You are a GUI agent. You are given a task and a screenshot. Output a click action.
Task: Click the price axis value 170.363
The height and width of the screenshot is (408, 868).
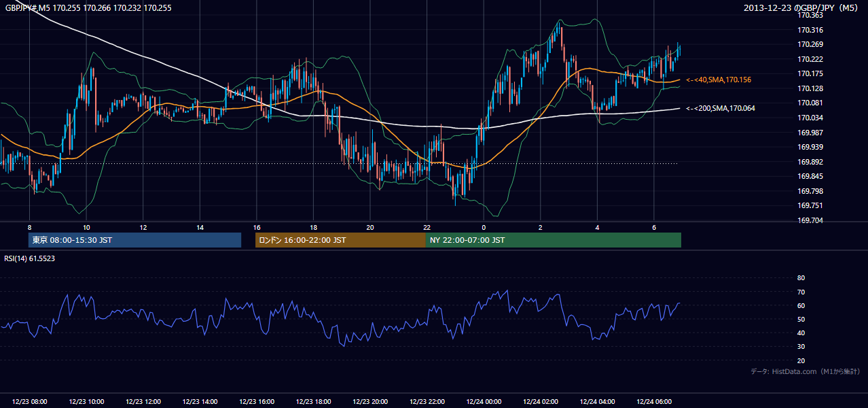pos(810,15)
